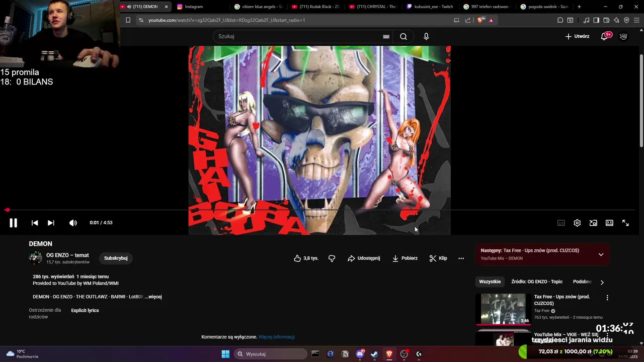Open Brave Leo AI sparkle icon
Viewport: 644px width, 362px height.
pyautogui.click(x=616, y=20)
